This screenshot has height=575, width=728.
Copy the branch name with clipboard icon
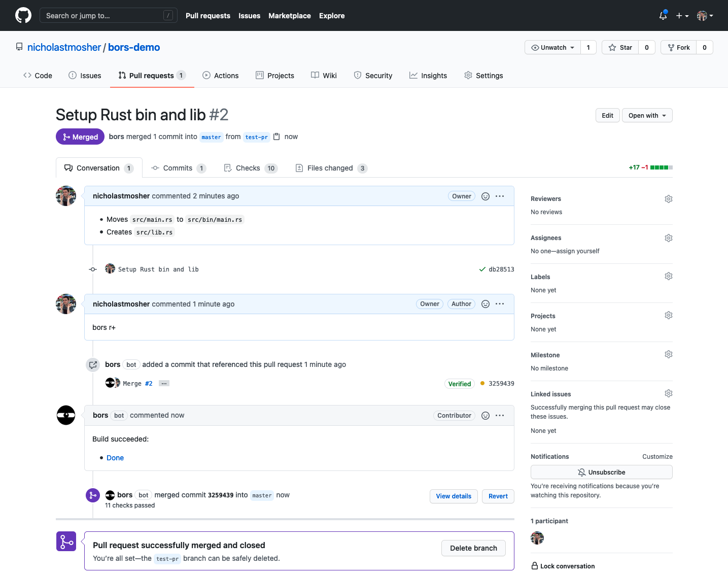pyautogui.click(x=276, y=137)
